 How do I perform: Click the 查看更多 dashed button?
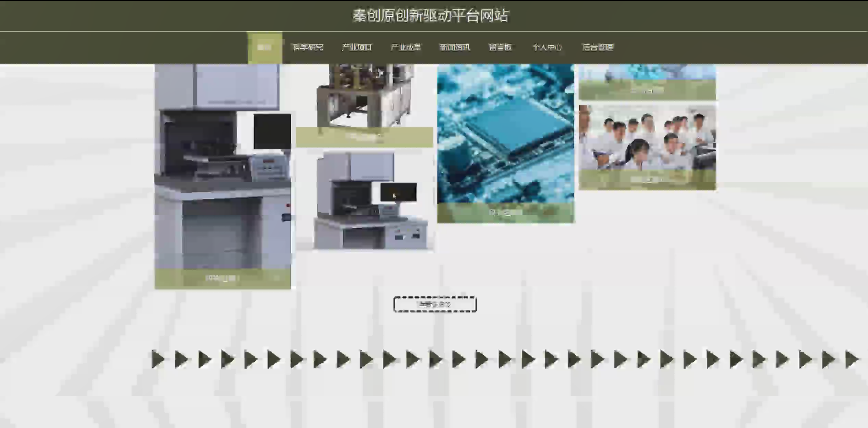pyautogui.click(x=435, y=304)
